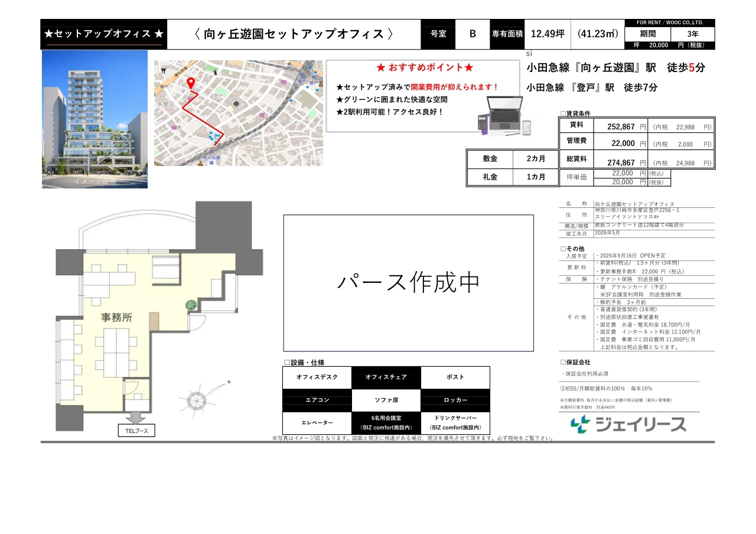
Task: Click the rent amount 252,867
Action: coord(621,127)
